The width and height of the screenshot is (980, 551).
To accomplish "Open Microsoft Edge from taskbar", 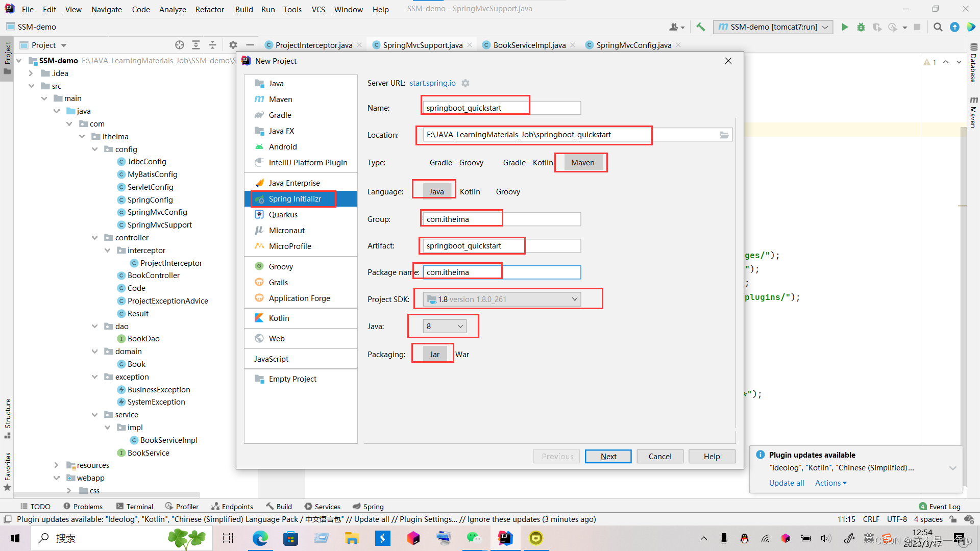I will coord(260,538).
